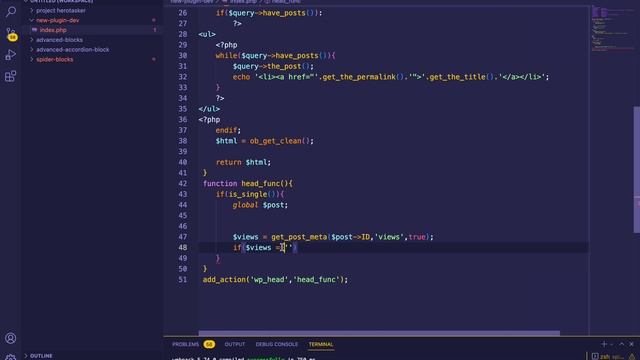Open the Accounts menu icon
The height and width of the screenshot is (360, 640).
click(11, 338)
